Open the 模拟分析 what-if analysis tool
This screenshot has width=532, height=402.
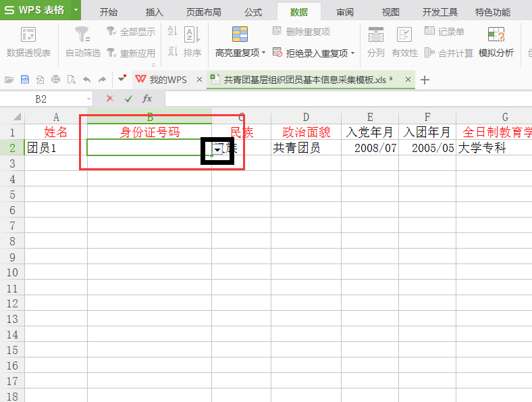point(496,35)
